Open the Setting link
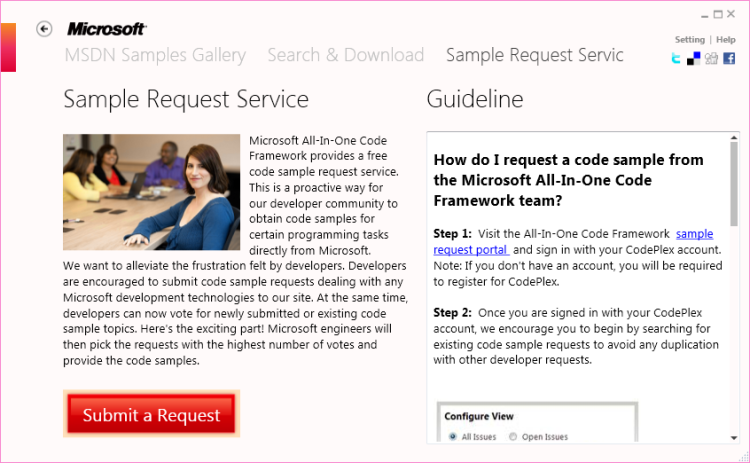The image size is (750, 463). coord(689,40)
